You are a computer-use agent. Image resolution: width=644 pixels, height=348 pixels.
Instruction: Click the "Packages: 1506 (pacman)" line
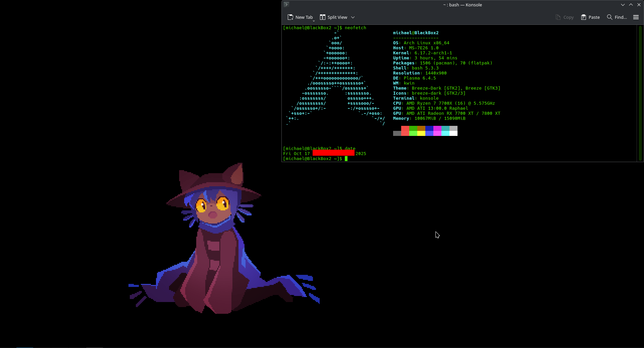443,63
